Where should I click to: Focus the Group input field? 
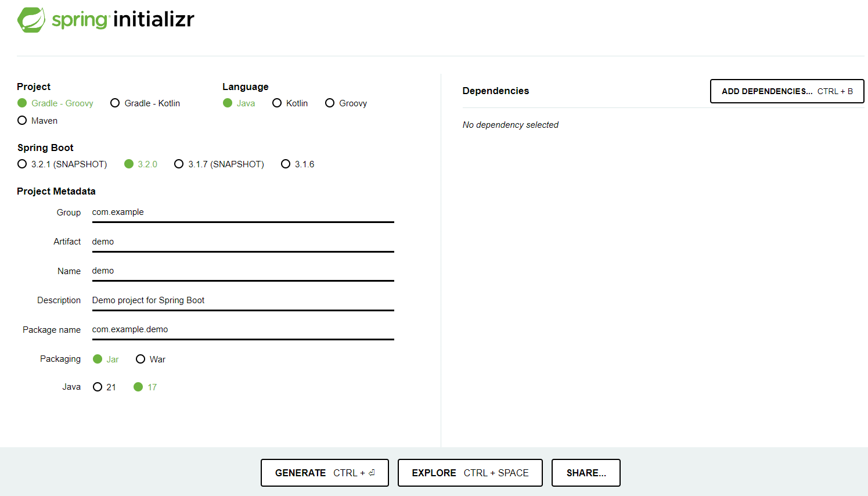pyautogui.click(x=243, y=213)
